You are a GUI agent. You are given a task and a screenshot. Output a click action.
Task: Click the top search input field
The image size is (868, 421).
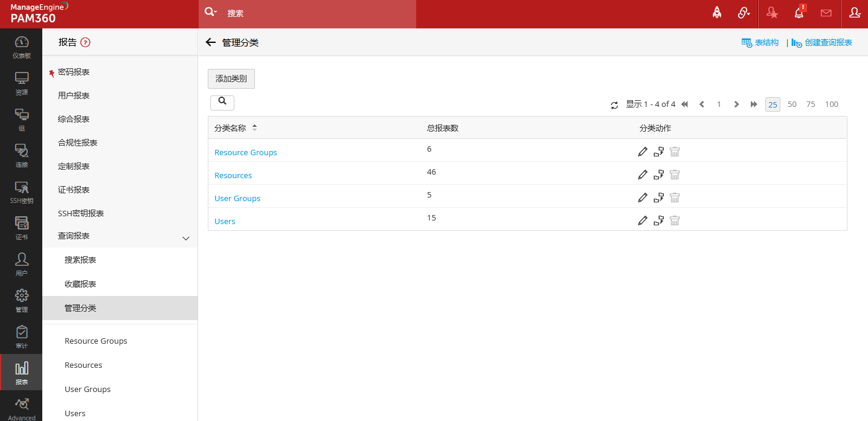pos(319,13)
